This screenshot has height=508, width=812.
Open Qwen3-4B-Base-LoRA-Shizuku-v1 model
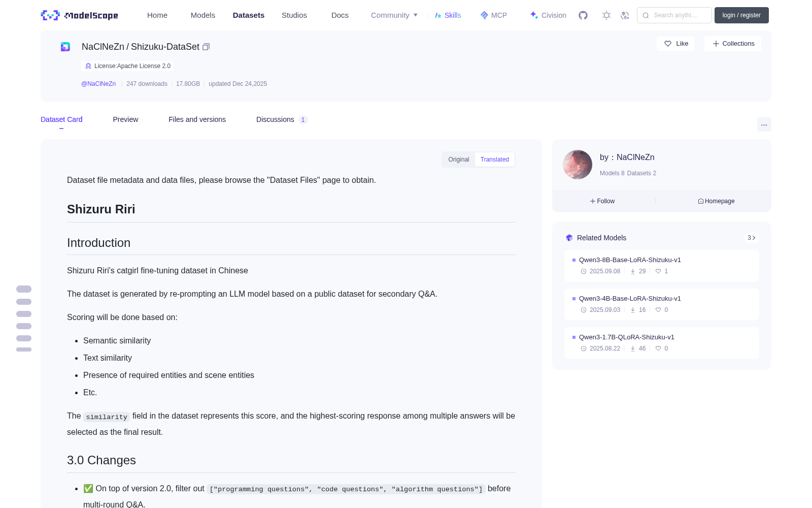(x=630, y=298)
